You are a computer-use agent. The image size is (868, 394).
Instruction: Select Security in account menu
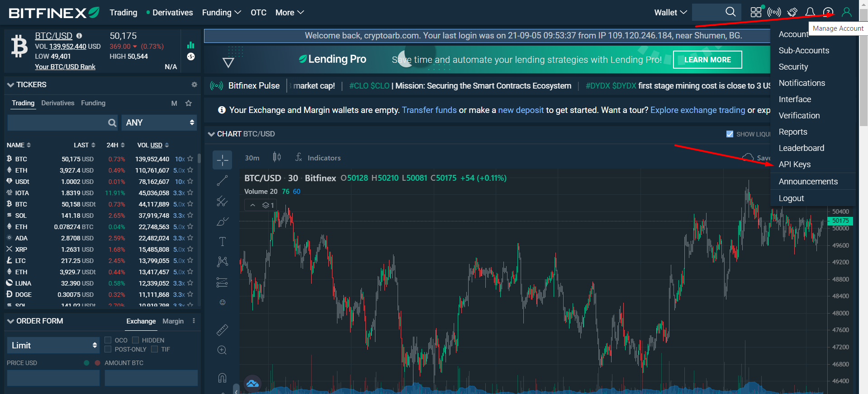(x=793, y=67)
